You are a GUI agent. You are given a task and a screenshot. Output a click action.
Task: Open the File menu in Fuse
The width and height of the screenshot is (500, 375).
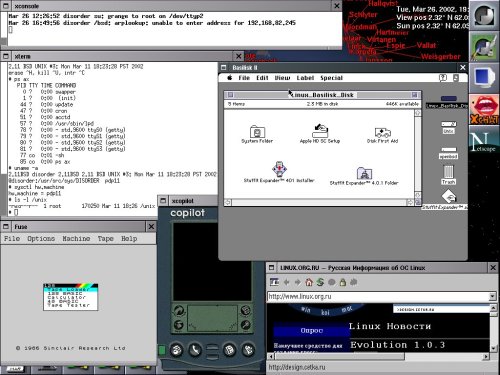tap(12, 239)
